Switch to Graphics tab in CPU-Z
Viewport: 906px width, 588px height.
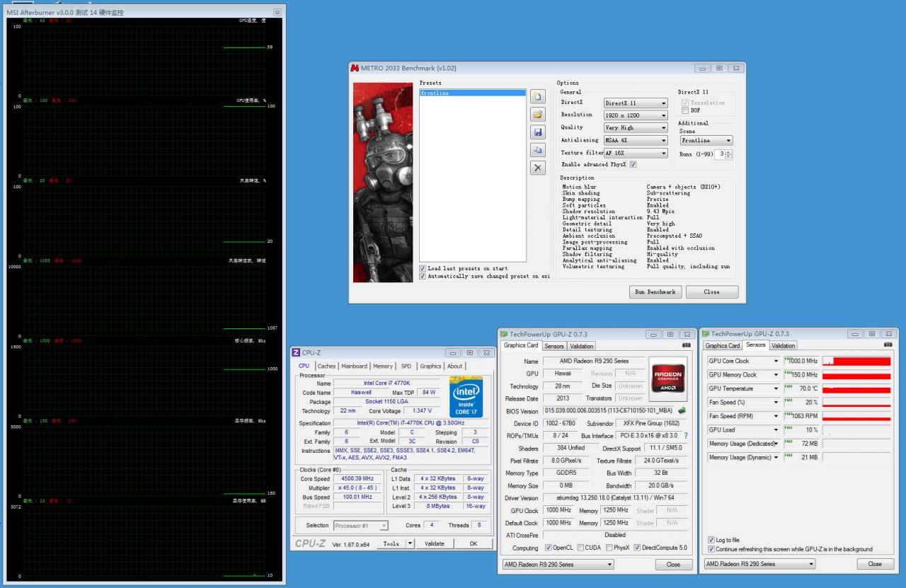point(430,366)
